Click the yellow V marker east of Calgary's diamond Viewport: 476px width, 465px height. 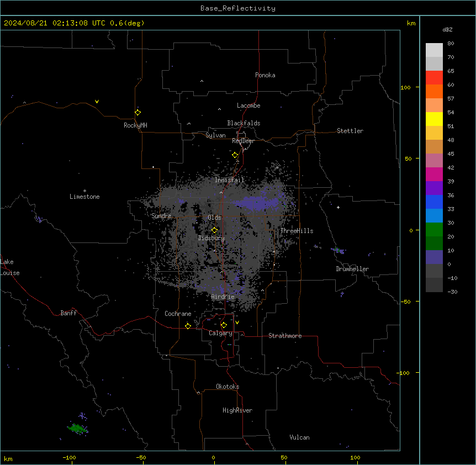tap(237, 323)
